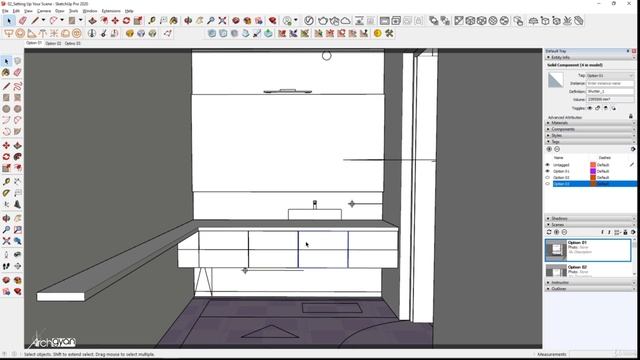Select the arrow Select tool in top toolbar
The width and height of the screenshot is (640, 360).
9,20
